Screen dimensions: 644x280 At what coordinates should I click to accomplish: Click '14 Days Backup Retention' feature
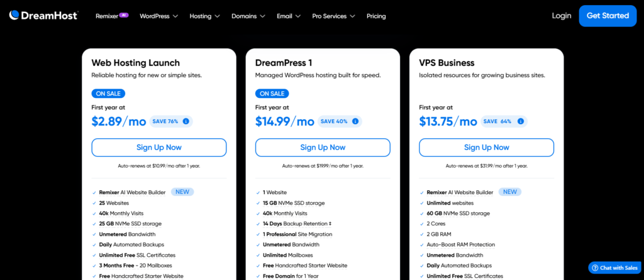point(297,224)
